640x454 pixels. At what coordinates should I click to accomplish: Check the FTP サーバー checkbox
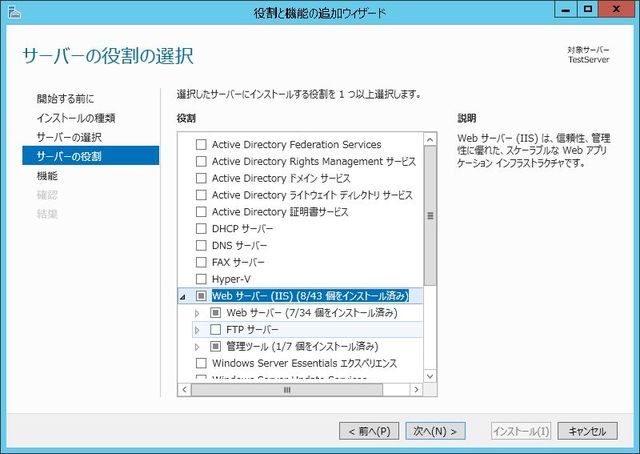coord(216,329)
